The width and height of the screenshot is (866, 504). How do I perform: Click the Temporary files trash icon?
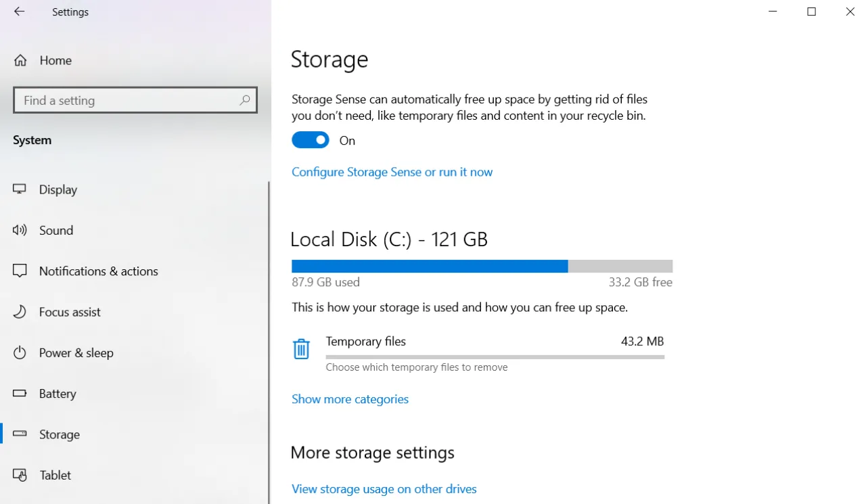pyautogui.click(x=301, y=348)
